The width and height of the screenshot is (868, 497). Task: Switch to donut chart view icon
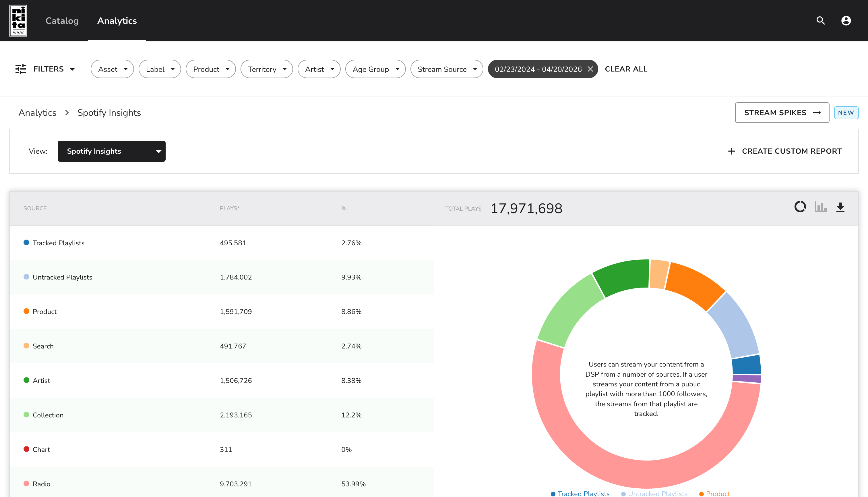pyautogui.click(x=800, y=207)
